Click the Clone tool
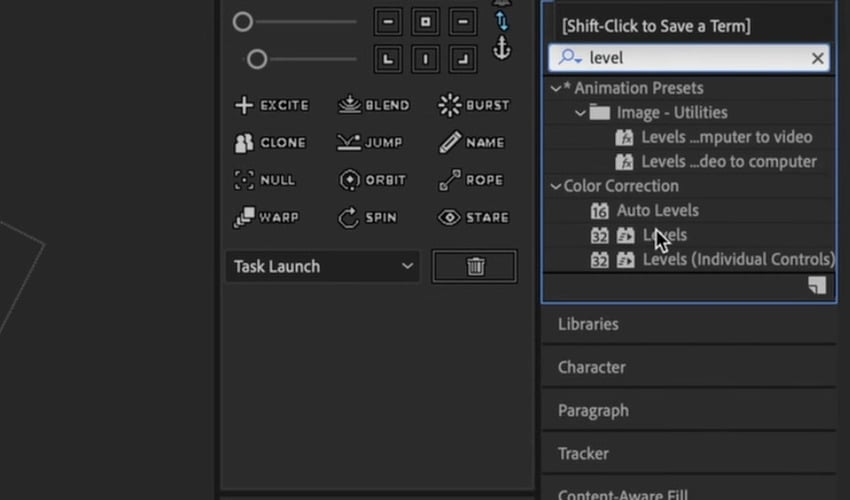 (271, 143)
